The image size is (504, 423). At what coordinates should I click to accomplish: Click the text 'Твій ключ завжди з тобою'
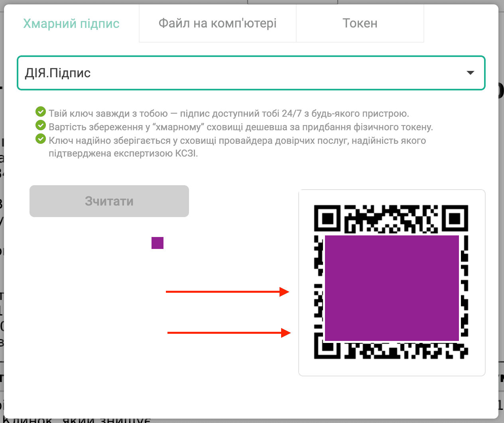tap(108, 114)
